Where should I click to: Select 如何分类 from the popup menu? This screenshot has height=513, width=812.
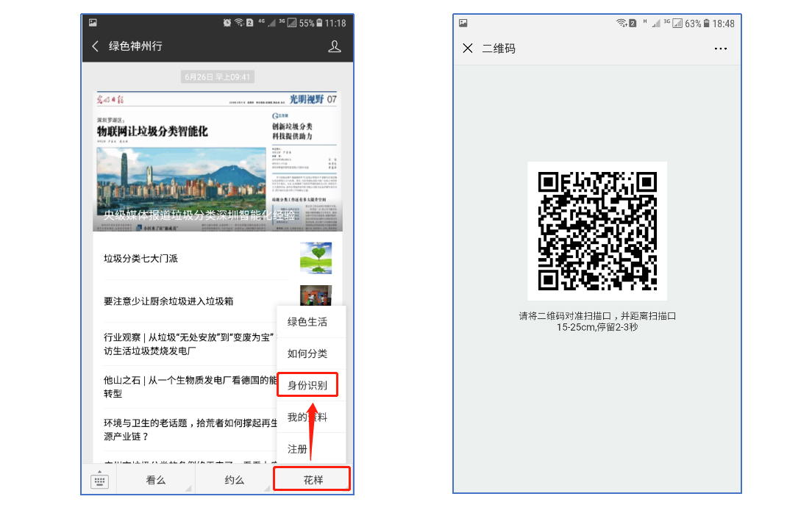coord(311,354)
